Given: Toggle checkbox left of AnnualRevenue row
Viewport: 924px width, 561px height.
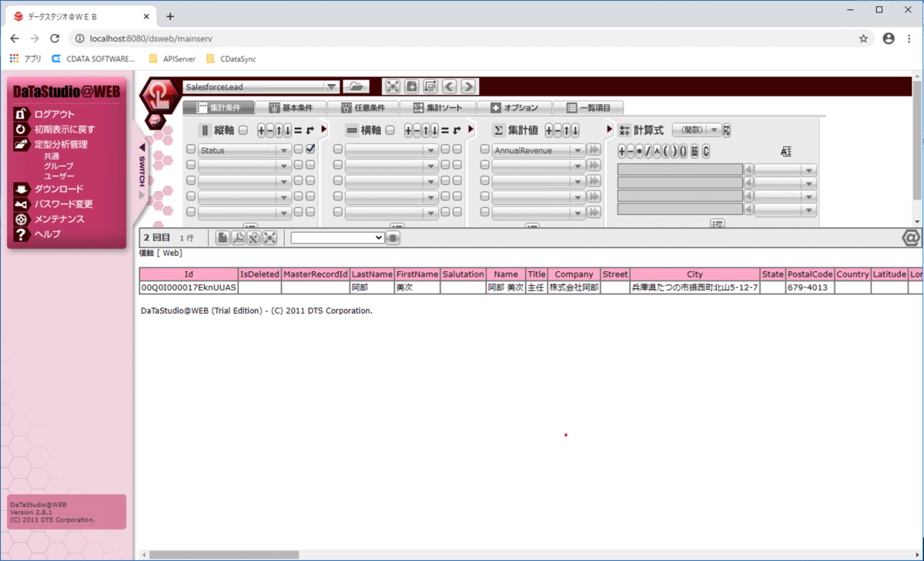Looking at the screenshot, I should [484, 149].
